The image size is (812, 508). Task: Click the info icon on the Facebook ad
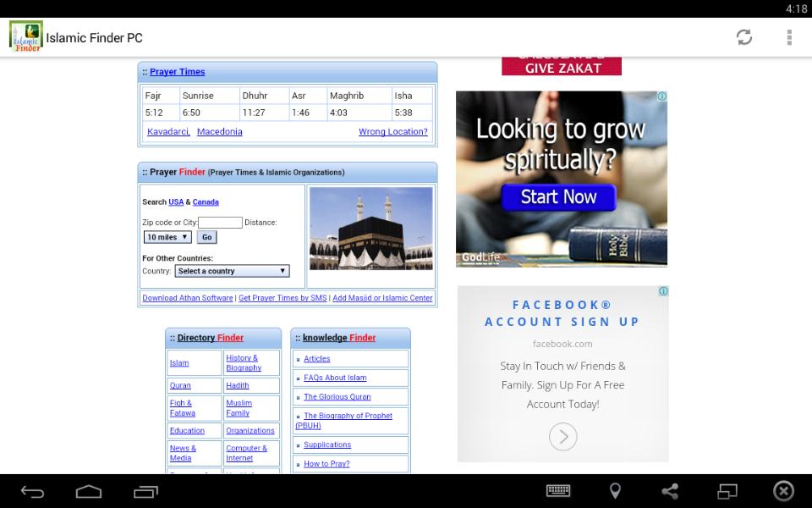pos(663,291)
